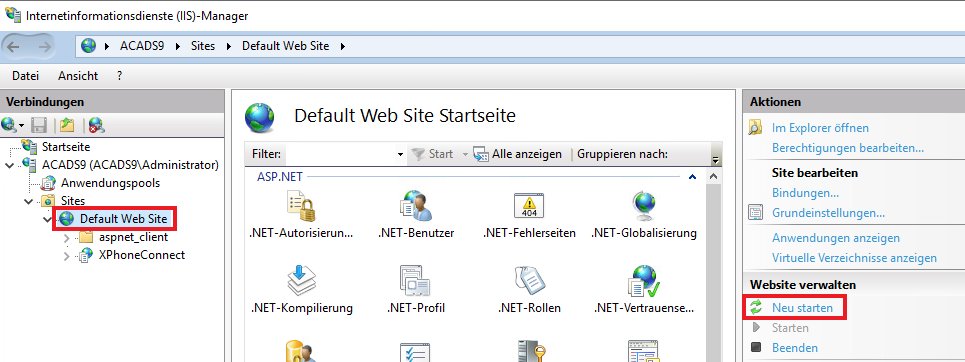This screenshot has height=362, width=965.
Task: Open the Ansicht menu
Action: (78, 76)
